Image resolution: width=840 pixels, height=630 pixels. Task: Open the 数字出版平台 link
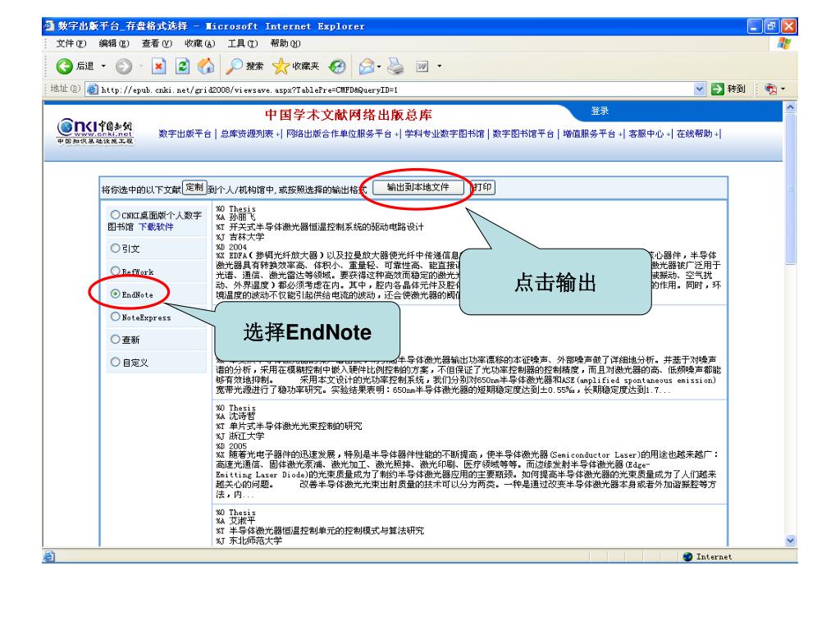click(x=185, y=134)
